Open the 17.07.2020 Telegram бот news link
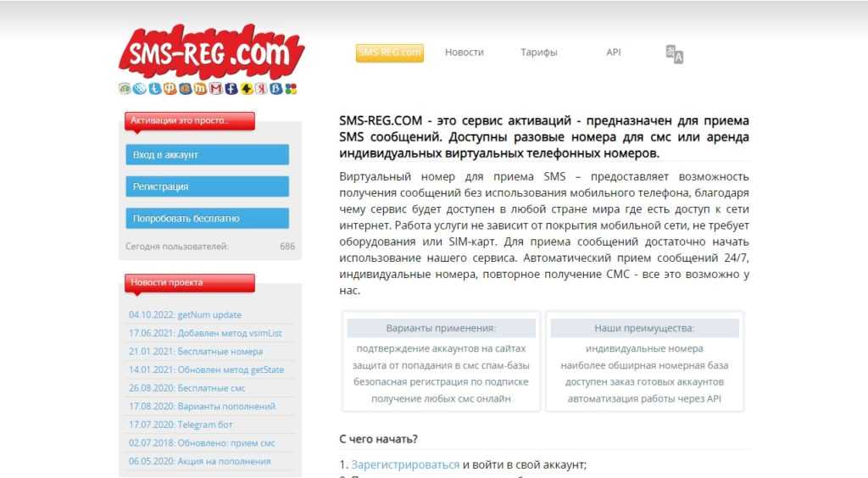 point(181,425)
